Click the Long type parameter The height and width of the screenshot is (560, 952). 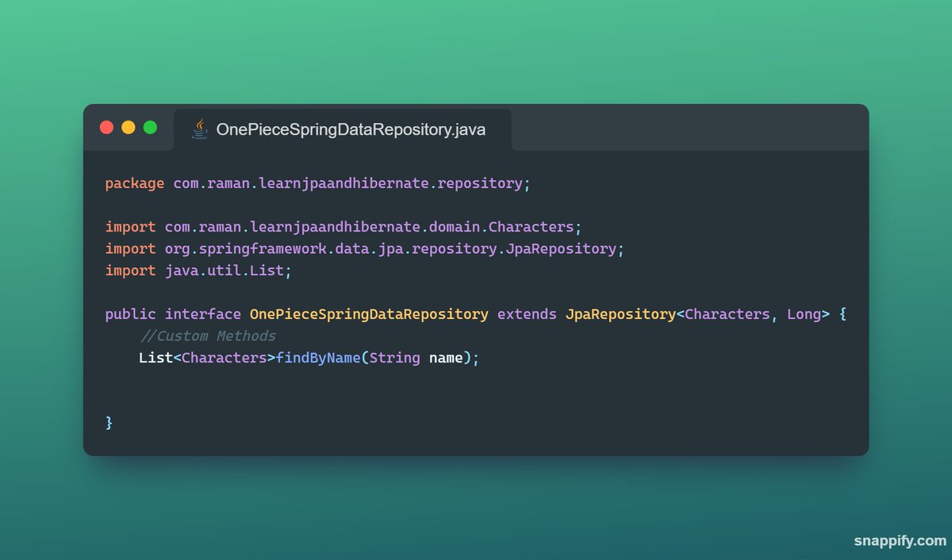806,313
